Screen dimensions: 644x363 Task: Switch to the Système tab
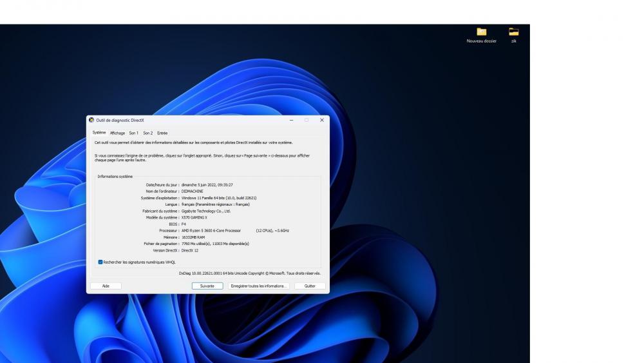click(x=99, y=133)
